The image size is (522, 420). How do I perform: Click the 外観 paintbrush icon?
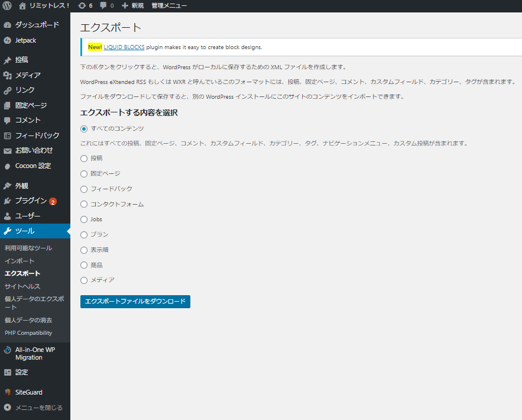click(7, 186)
